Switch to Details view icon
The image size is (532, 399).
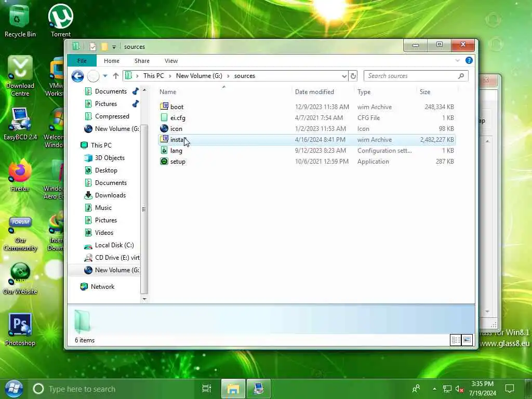click(456, 340)
